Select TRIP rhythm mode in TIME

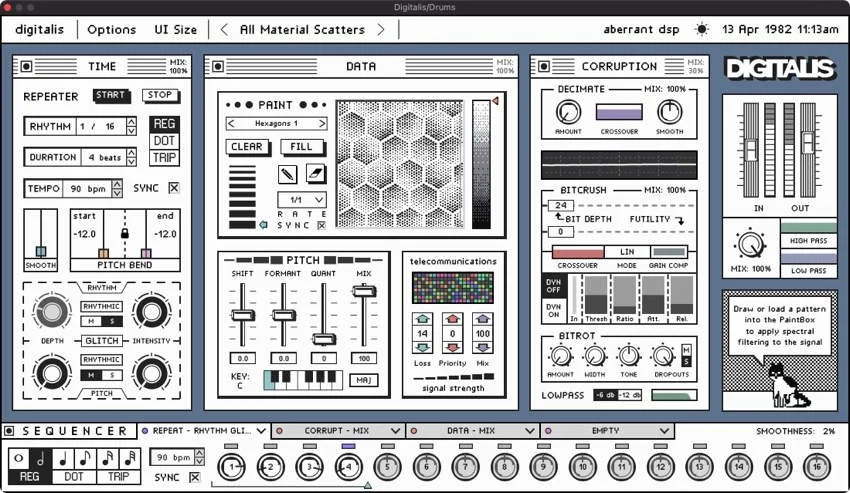coord(164,157)
